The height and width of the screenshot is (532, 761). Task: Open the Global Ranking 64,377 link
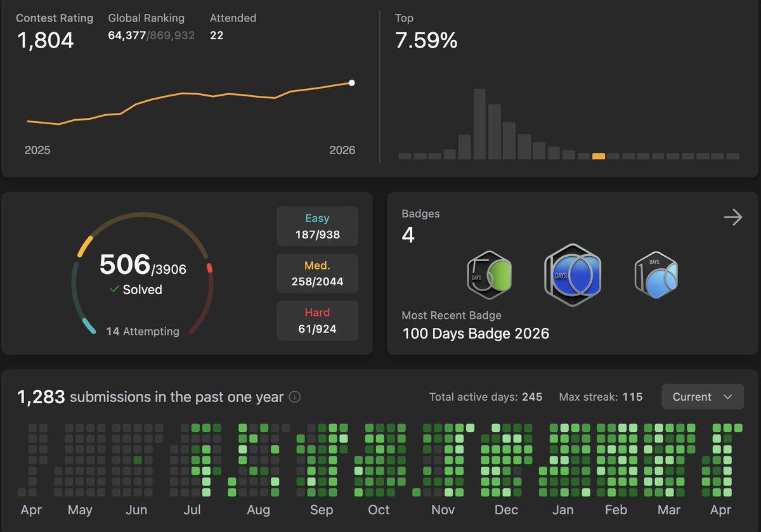[127, 35]
